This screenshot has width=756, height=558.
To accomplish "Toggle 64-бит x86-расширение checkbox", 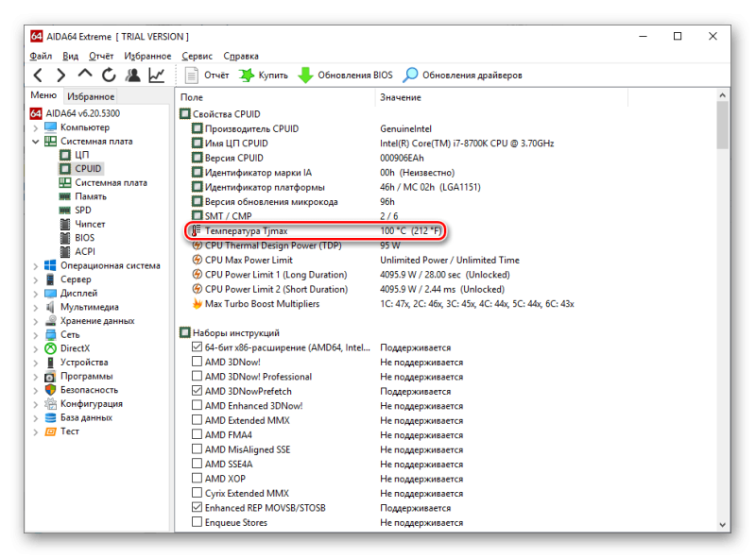I will click(197, 347).
